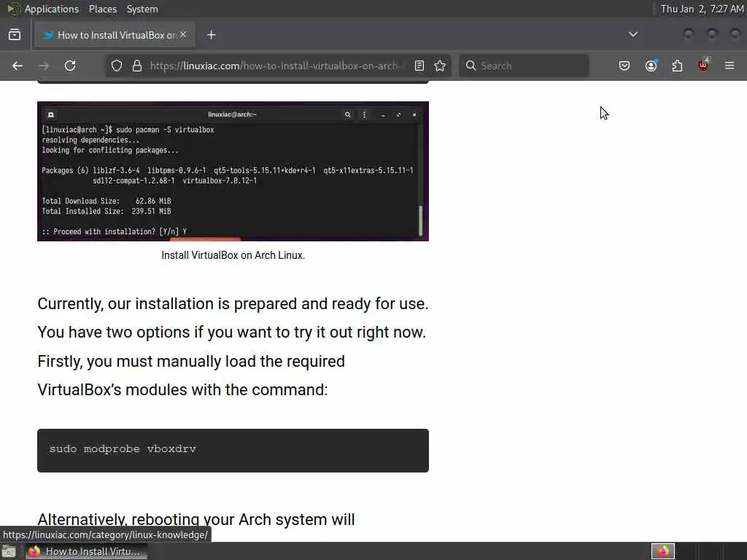This screenshot has width=747, height=560.
Task: Reload the current page
Action: click(x=70, y=66)
